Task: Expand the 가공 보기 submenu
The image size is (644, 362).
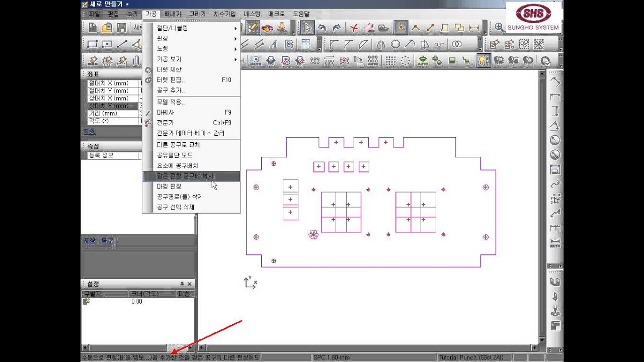Action: point(191,59)
